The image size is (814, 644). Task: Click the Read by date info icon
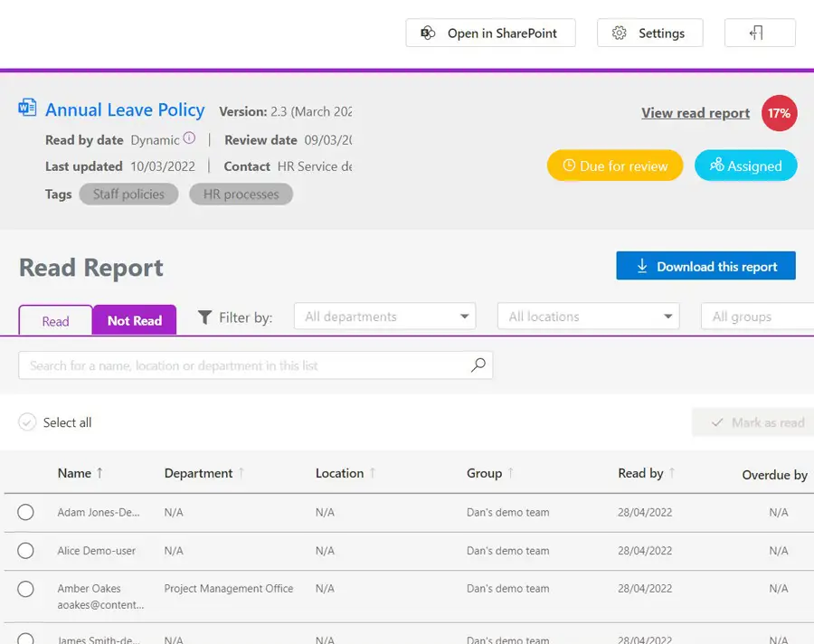(190, 138)
